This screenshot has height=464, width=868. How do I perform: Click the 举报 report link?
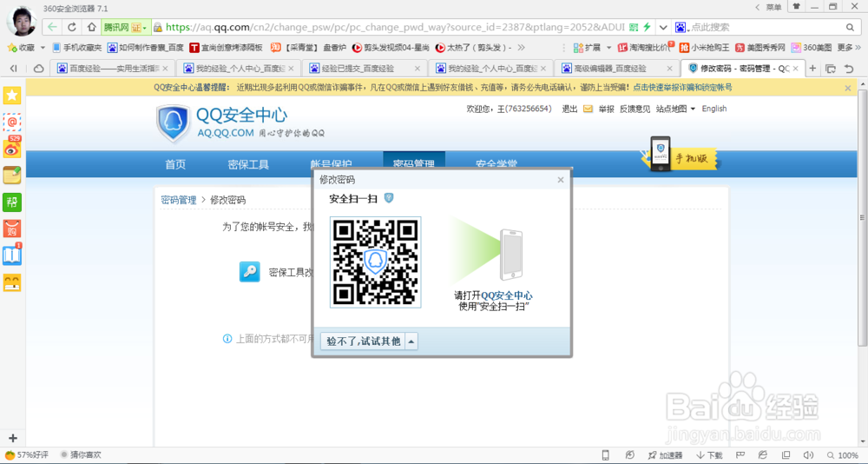tap(606, 109)
